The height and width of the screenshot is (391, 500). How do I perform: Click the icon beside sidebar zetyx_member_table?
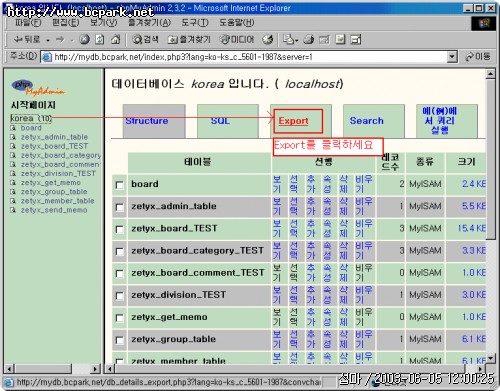coord(13,201)
